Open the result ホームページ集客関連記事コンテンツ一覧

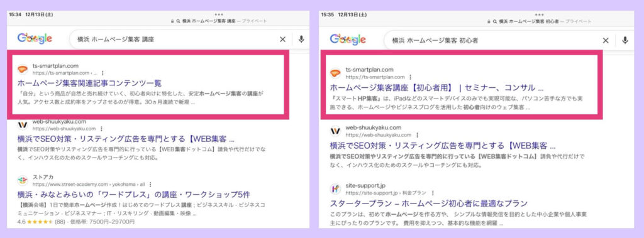pyautogui.click(x=89, y=83)
